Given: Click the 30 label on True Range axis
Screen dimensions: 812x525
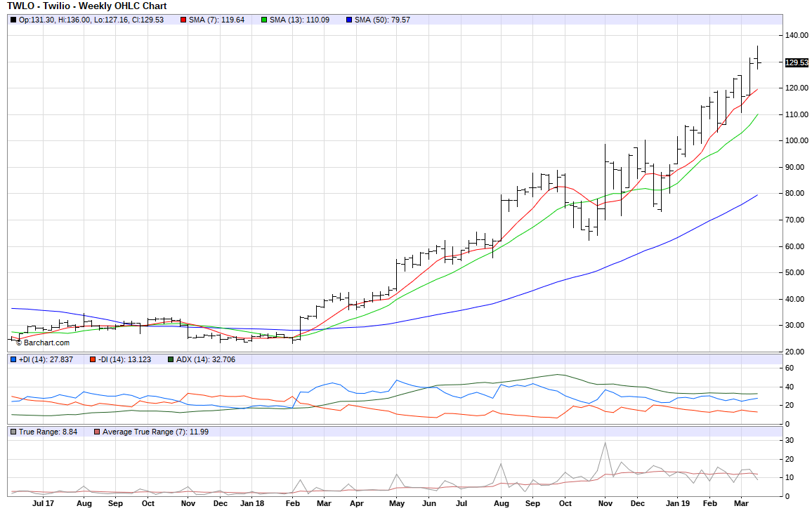Looking at the screenshot, I should coord(790,441).
